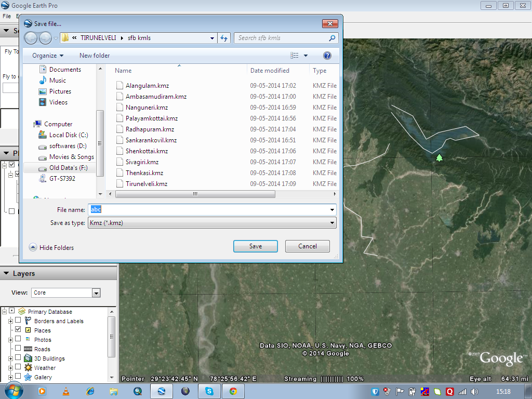Click the Save button
Image resolution: width=532 pixels, height=399 pixels.
point(255,246)
